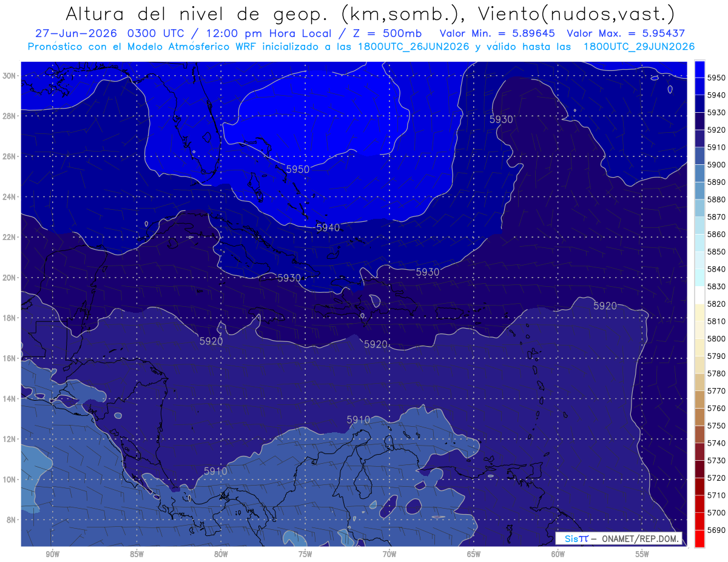Viewport: 728px width, 562px height.
Task: Click the '1800UTC_29JUN2026' valid-until time
Action: [x=639, y=46]
